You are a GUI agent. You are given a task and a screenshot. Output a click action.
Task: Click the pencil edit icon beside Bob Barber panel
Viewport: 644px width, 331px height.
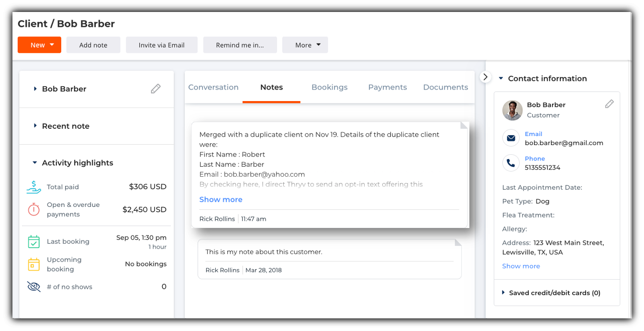pos(155,89)
